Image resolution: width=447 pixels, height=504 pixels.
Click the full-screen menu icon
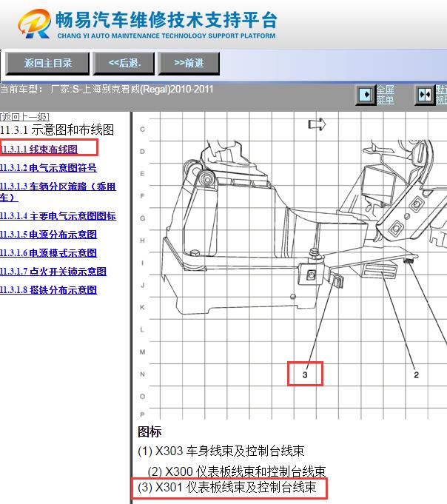(366, 95)
